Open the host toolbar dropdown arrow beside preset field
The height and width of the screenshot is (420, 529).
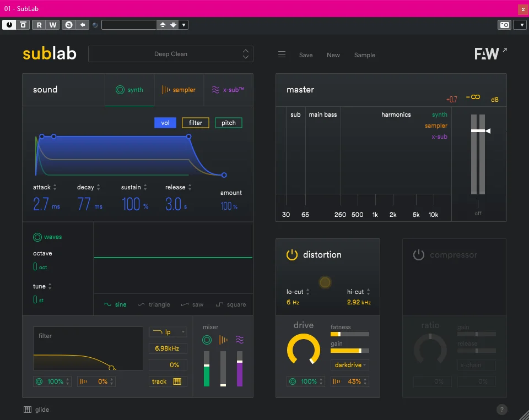tap(183, 25)
